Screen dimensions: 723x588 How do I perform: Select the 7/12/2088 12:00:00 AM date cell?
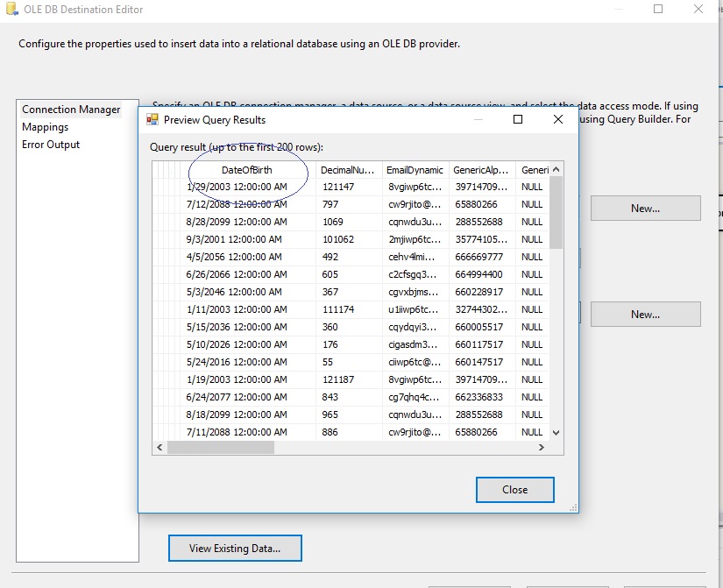click(248, 204)
